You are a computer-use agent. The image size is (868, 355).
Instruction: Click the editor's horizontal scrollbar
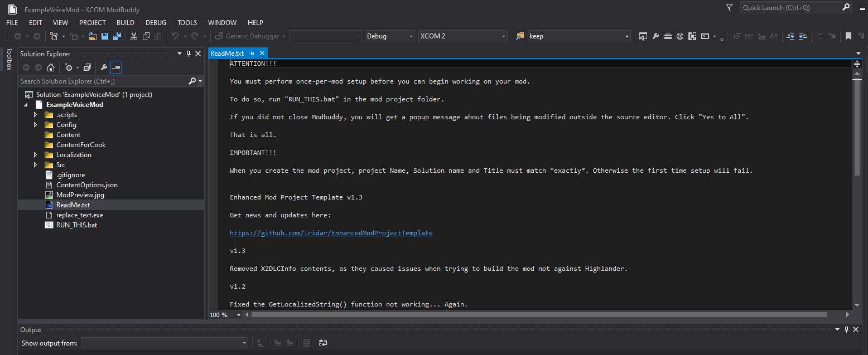click(539, 315)
